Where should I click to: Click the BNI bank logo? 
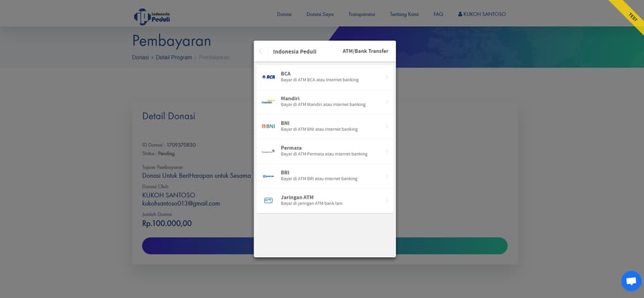pyautogui.click(x=268, y=126)
